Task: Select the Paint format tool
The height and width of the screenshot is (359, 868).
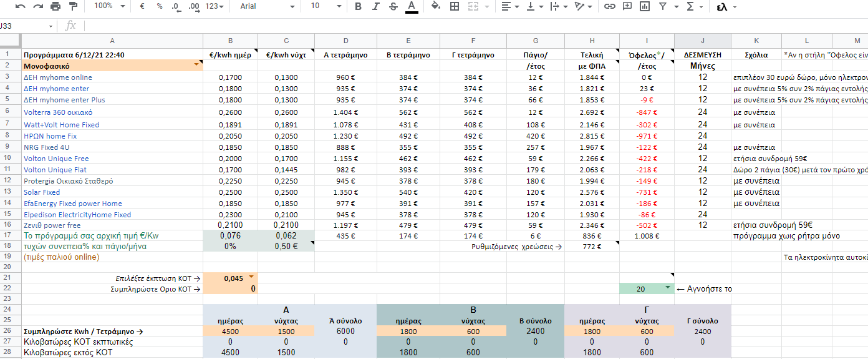Action: (73, 6)
